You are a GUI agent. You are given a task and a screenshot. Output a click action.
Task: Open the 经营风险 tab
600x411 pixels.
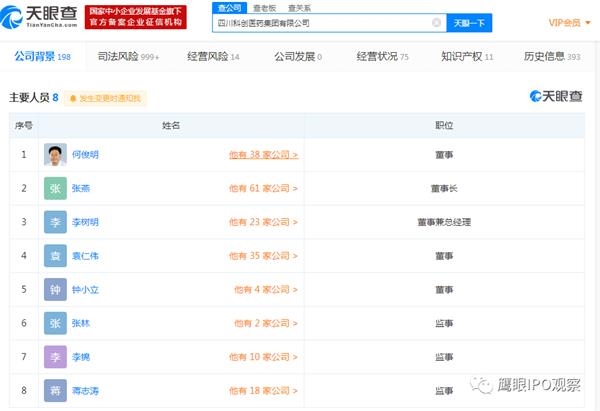(213, 57)
